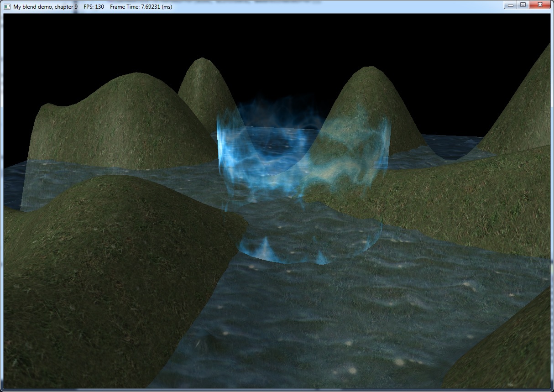
Task: Click the Frame Time readout in the title bar
Action: pyautogui.click(x=141, y=7)
